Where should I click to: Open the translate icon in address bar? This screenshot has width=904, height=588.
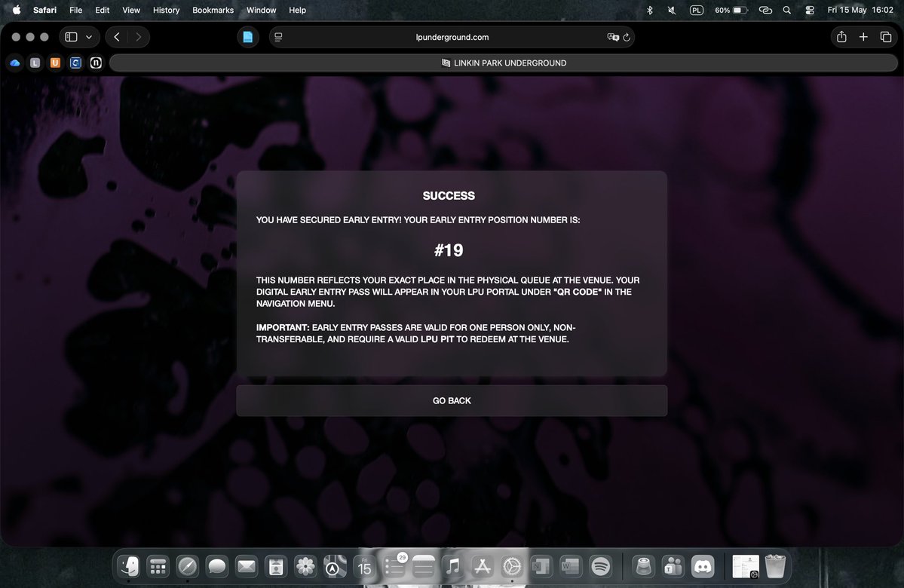click(612, 37)
